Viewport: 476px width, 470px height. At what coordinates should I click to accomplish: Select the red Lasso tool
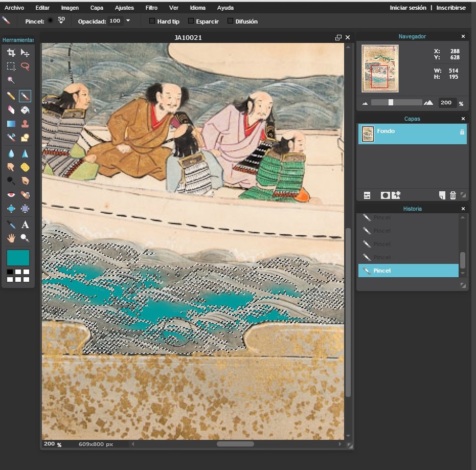[x=25, y=66]
